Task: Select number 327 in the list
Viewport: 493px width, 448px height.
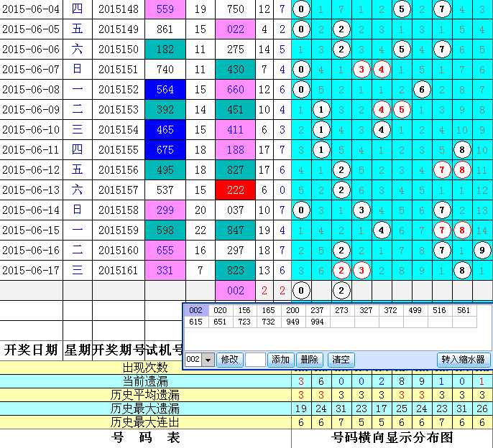Action: point(367,310)
